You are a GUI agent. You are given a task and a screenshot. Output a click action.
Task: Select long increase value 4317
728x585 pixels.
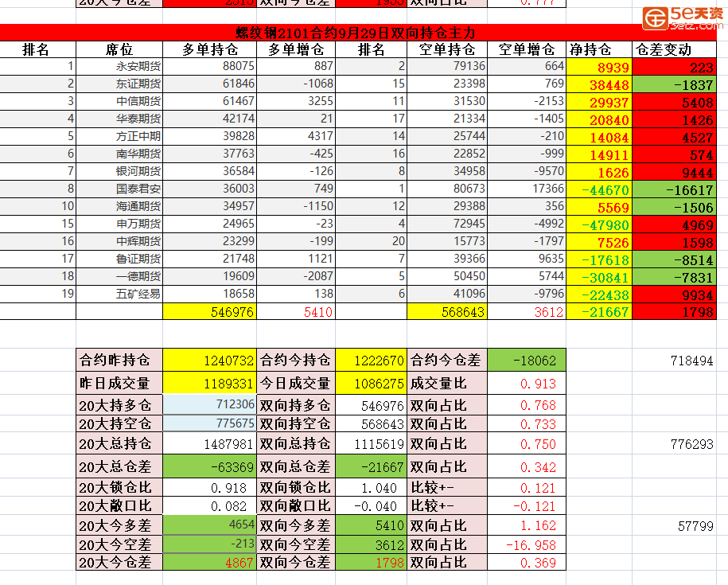pyautogui.click(x=296, y=137)
